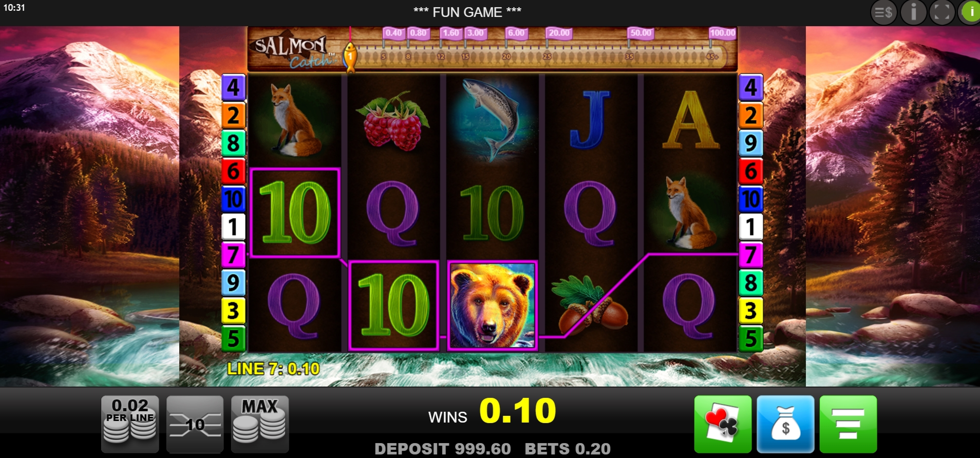Click the yellow 0.10 wins amount
980x458 pixels.
tap(517, 411)
